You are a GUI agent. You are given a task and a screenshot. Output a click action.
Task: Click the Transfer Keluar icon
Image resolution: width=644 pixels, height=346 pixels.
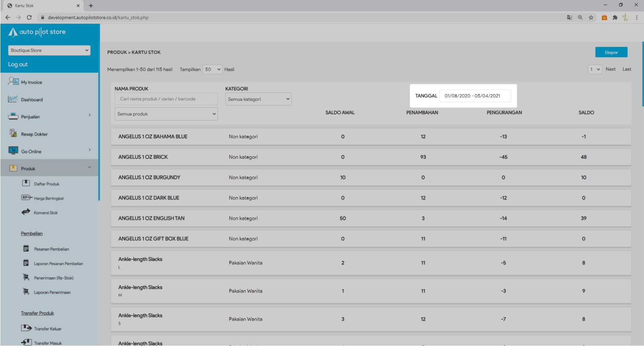[x=27, y=328]
